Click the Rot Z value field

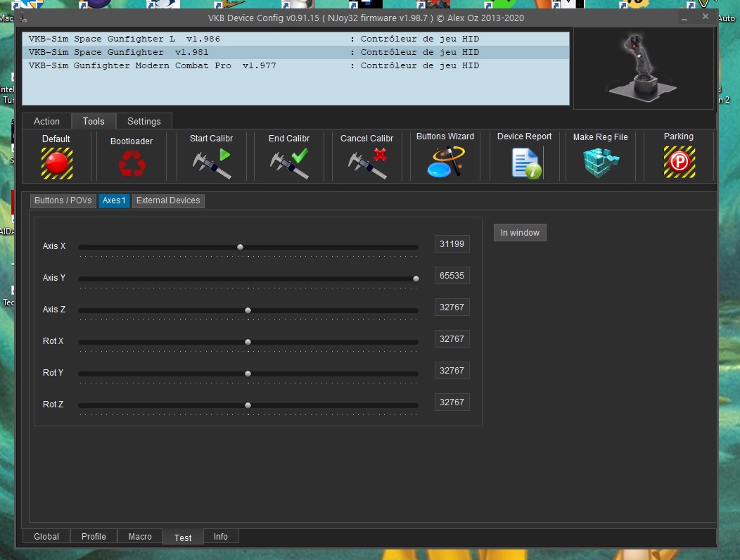452,402
